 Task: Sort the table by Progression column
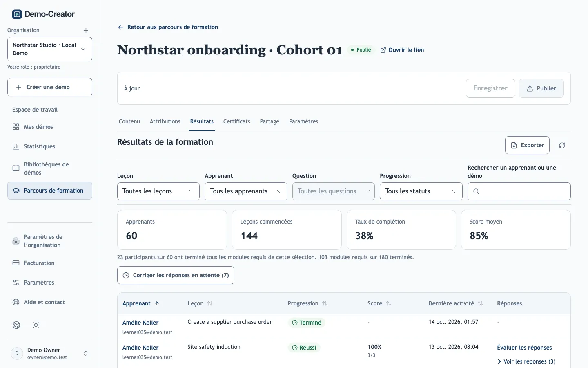pos(307,303)
